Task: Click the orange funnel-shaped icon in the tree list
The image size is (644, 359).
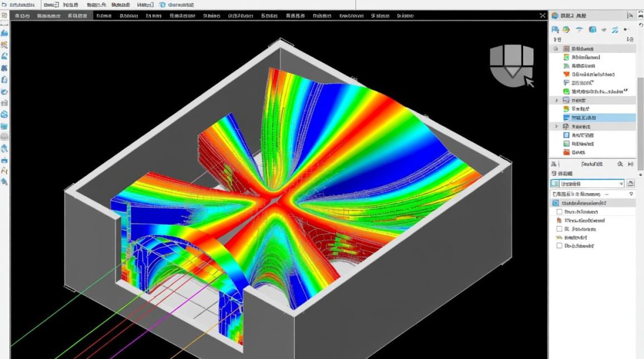Action: click(x=566, y=75)
